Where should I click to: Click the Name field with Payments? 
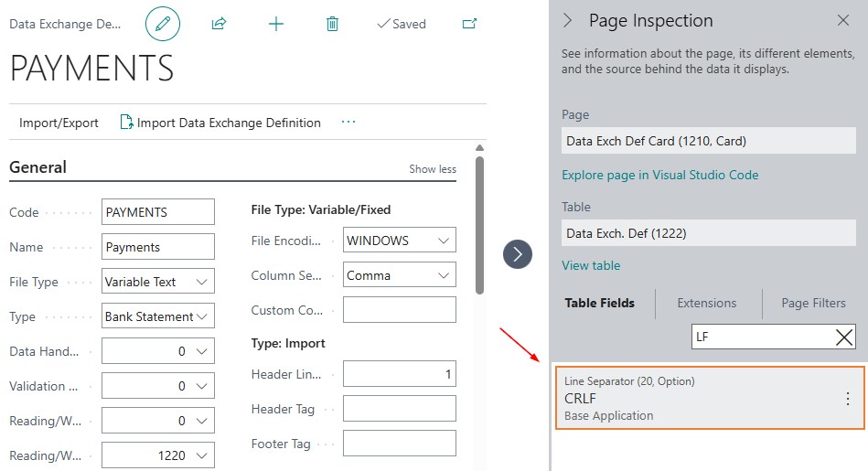click(x=157, y=247)
